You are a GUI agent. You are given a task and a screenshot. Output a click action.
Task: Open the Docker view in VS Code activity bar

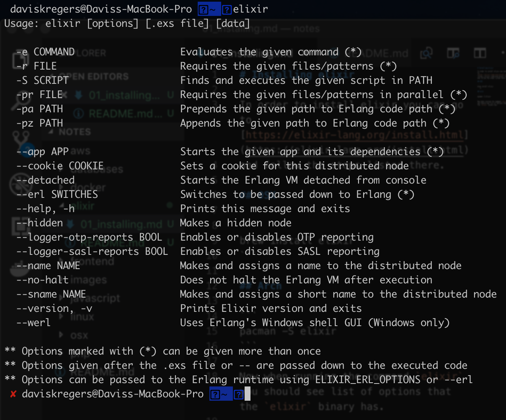click(20, 268)
